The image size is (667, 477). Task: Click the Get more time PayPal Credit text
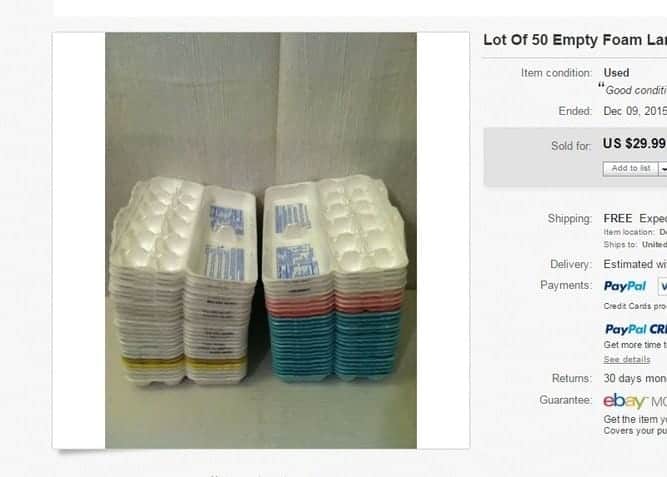coord(635,345)
